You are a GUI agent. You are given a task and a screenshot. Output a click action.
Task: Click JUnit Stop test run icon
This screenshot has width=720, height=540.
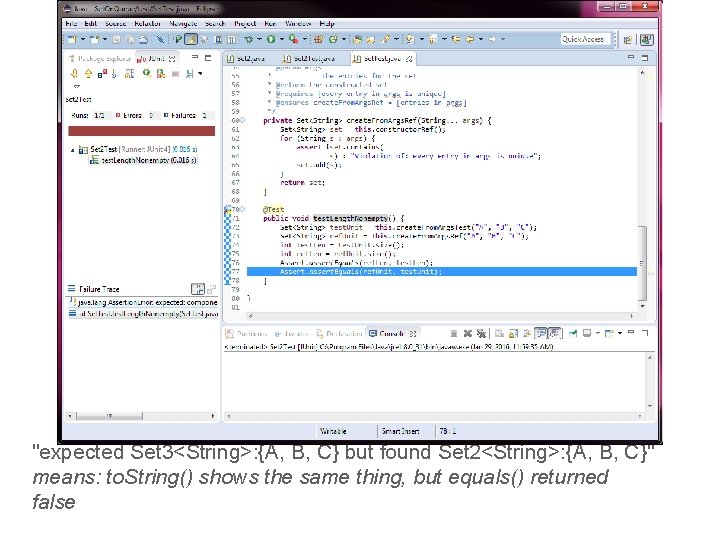click(x=175, y=73)
